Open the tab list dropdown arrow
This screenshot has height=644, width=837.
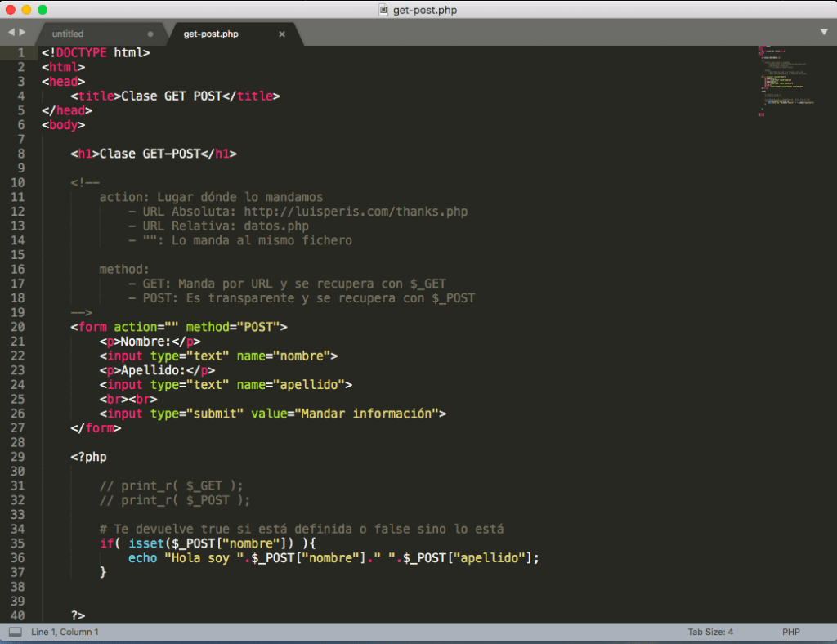pyautogui.click(x=824, y=32)
